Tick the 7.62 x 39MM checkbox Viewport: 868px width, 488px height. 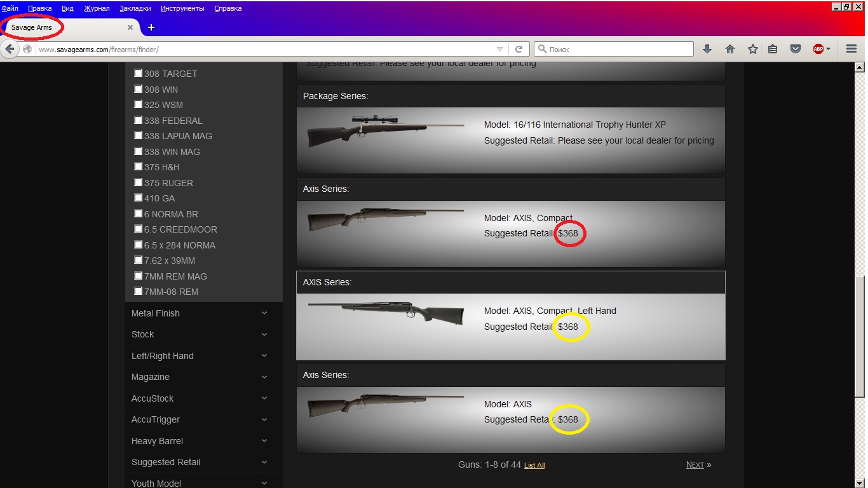tap(138, 260)
